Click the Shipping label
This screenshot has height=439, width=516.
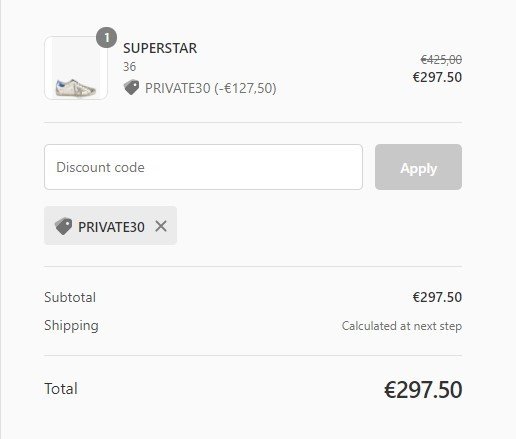coord(71,326)
